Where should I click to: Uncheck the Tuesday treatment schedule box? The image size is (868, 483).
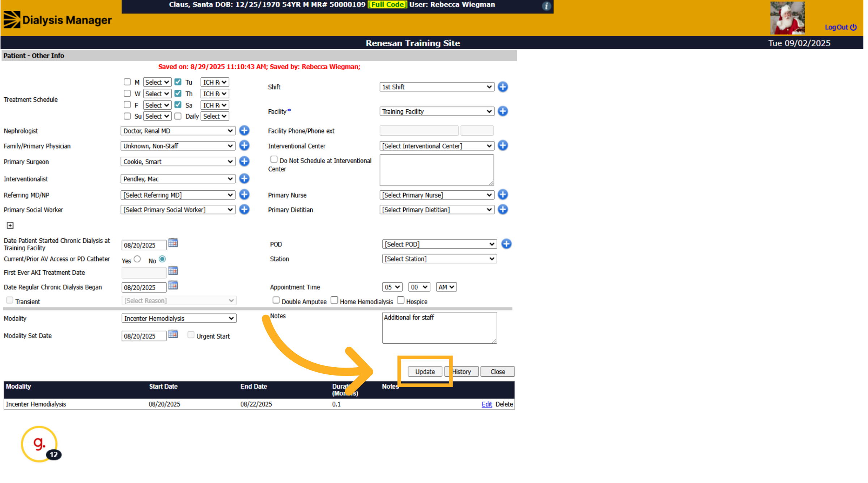click(179, 82)
